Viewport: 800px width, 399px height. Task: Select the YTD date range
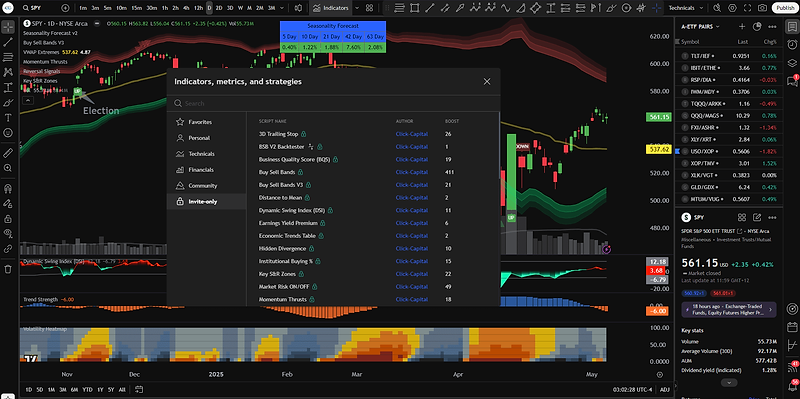(88, 389)
